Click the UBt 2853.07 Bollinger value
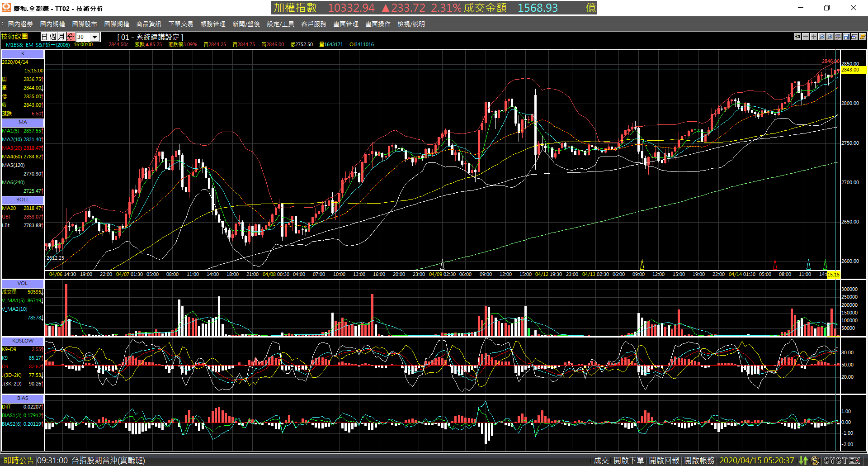 click(x=23, y=217)
